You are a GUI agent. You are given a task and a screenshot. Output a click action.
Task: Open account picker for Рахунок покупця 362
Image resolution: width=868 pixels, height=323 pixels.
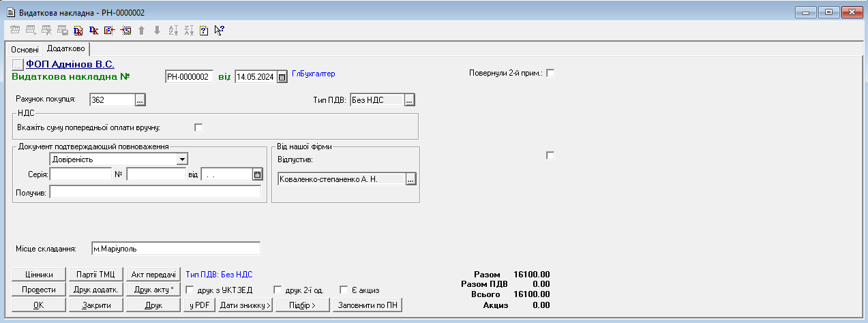140,100
